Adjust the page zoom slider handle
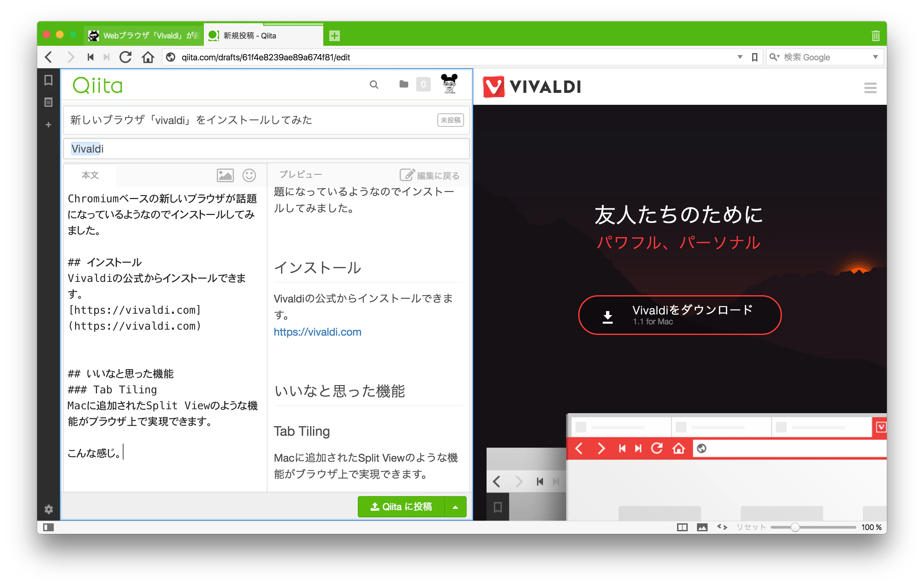This screenshot has width=924, height=587. click(x=795, y=527)
